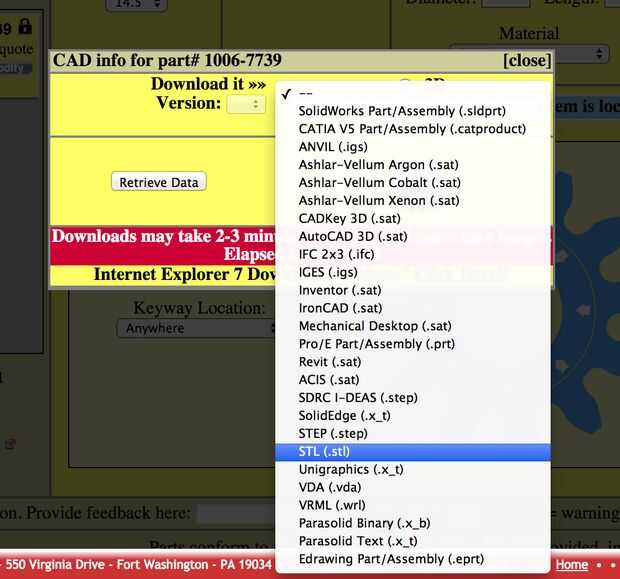Pick AutoCAD 3D (.sat) option
This screenshot has height=579, width=620.
point(412,237)
